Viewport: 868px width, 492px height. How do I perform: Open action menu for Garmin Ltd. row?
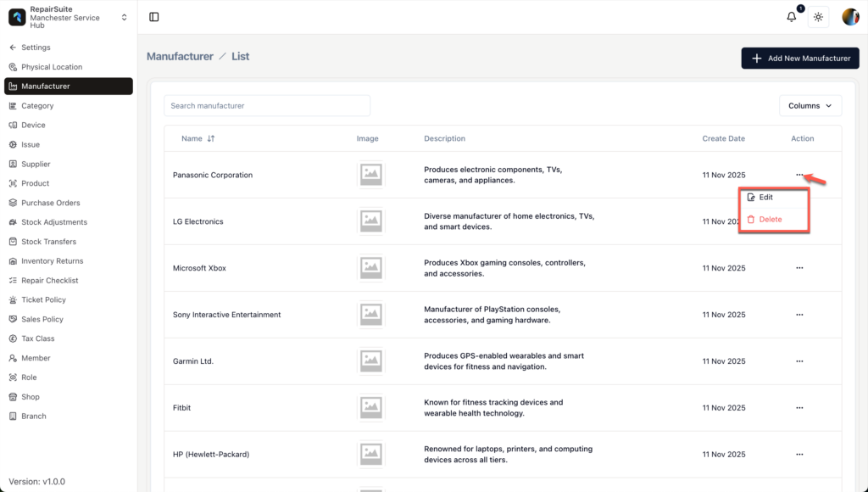799,361
